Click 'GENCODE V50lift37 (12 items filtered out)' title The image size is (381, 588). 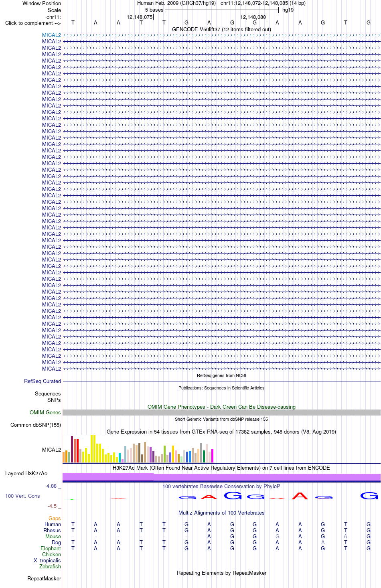[221, 29]
